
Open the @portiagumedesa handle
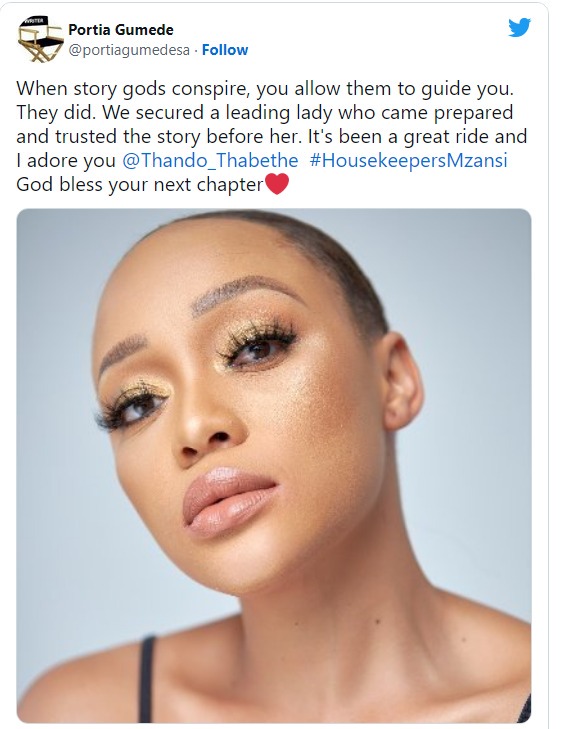(x=129, y=50)
